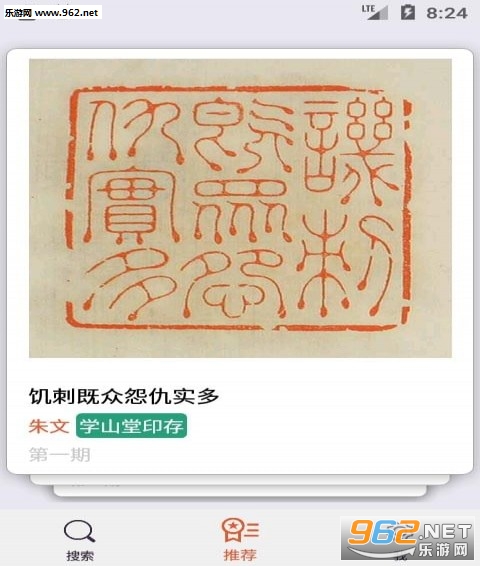The width and height of the screenshot is (480, 566).
Task: Click the 乐游网 www.962.net watermark
Action: click(51, 13)
